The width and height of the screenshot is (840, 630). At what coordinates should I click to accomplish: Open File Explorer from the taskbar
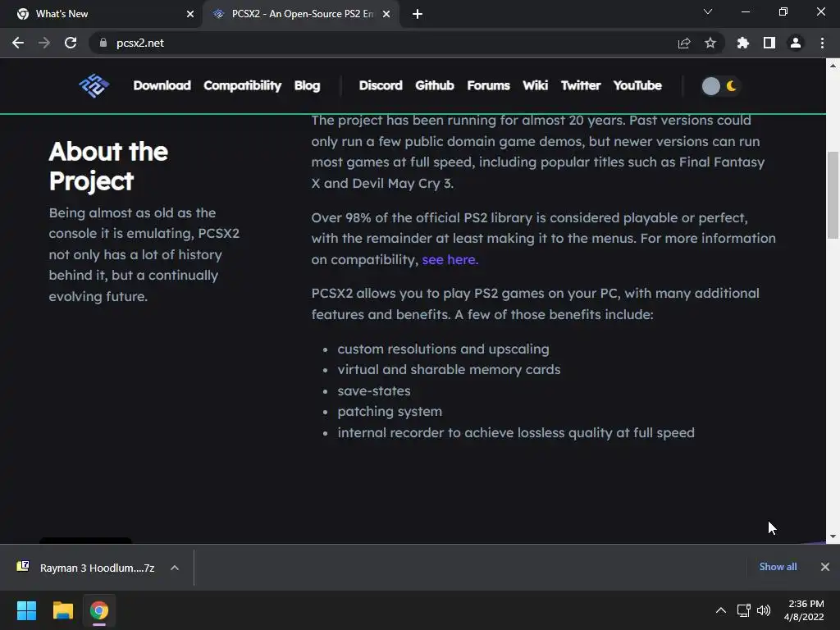[x=62, y=610]
